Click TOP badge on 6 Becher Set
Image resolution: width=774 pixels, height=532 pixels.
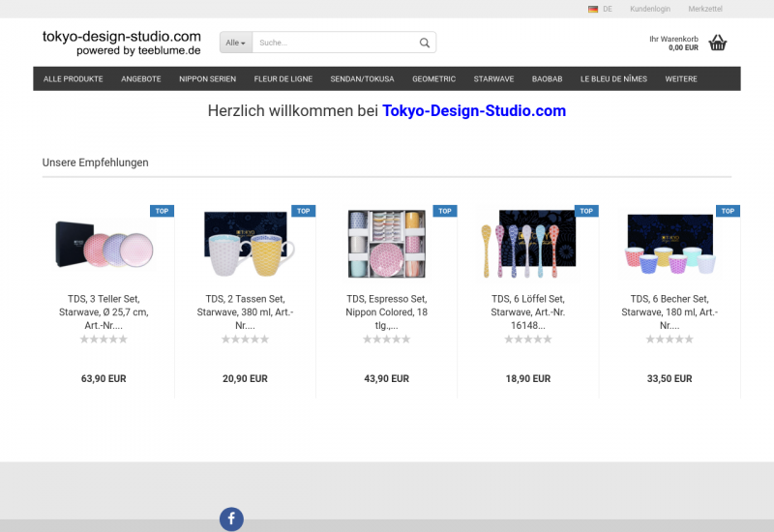728,211
